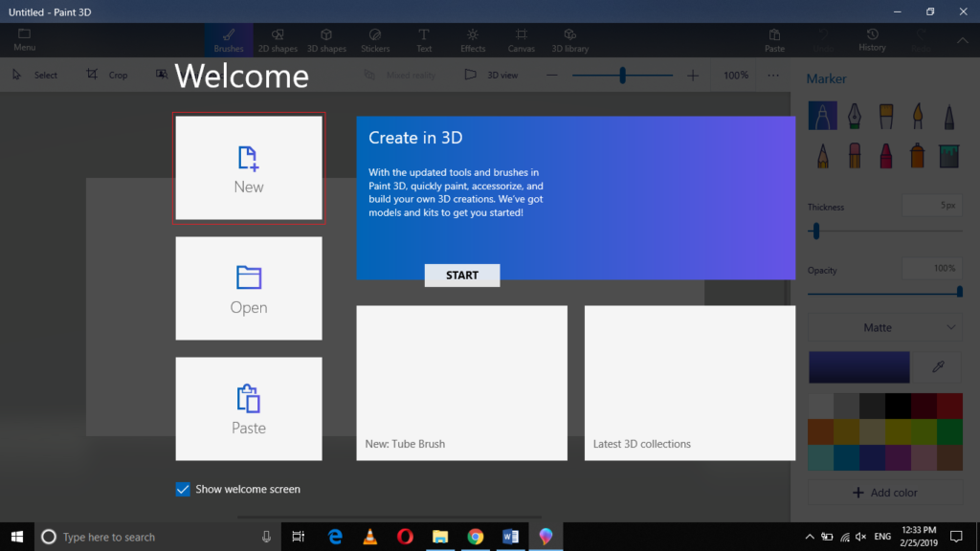Select the Text tool

pos(424,38)
